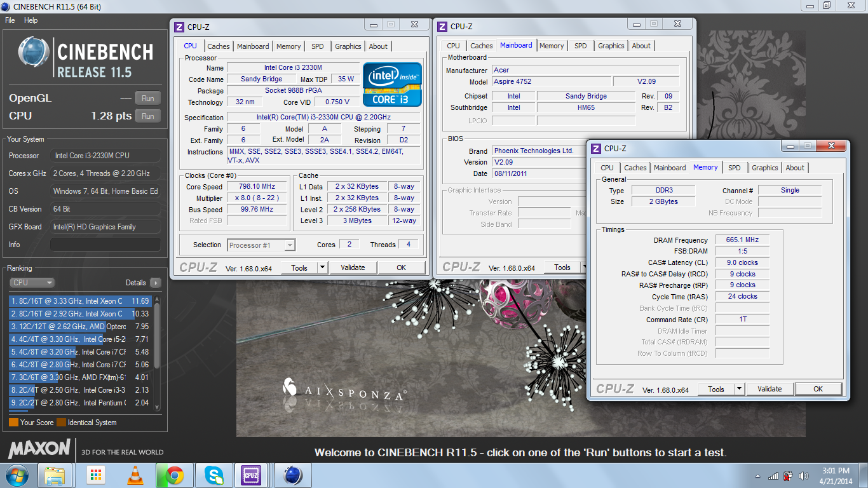Image resolution: width=868 pixels, height=488 pixels.
Task: Click Tools button in CPU window
Action: point(299,268)
